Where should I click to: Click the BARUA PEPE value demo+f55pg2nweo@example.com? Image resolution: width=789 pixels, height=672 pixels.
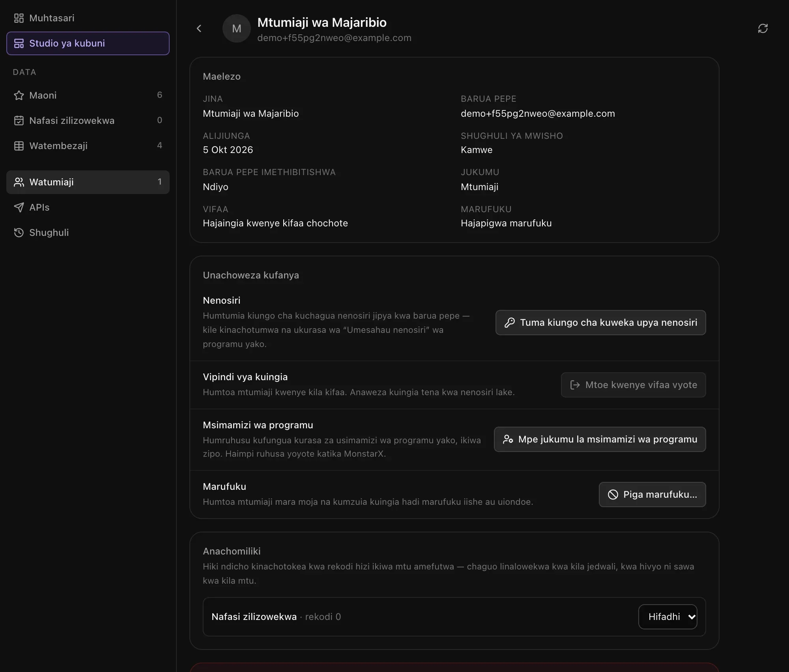click(538, 114)
